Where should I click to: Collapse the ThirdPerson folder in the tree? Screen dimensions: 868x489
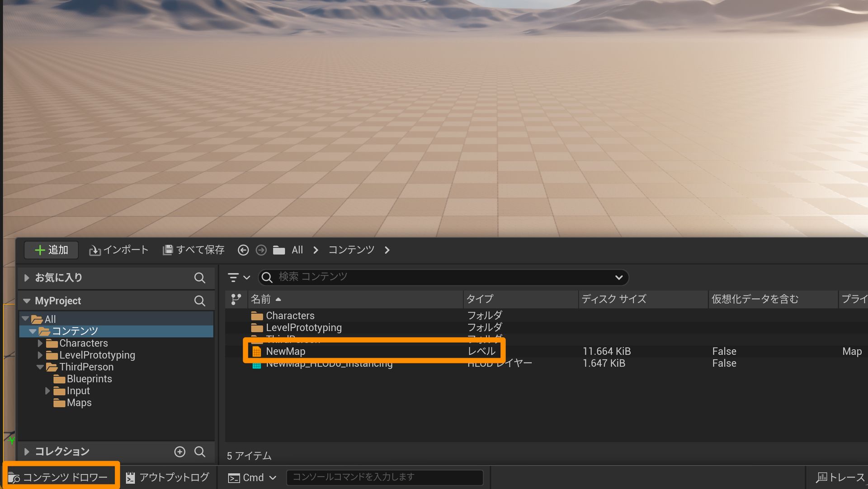[x=40, y=367]
